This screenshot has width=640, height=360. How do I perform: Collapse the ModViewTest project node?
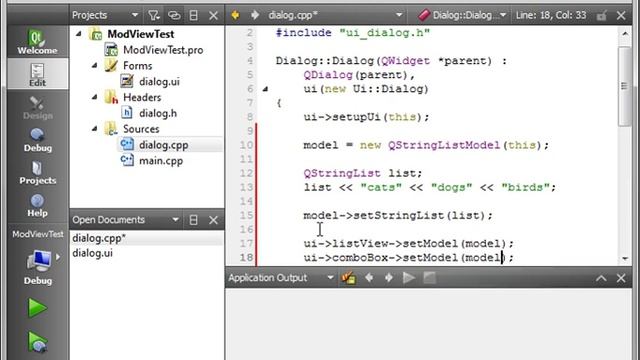[x=79, y=34]
